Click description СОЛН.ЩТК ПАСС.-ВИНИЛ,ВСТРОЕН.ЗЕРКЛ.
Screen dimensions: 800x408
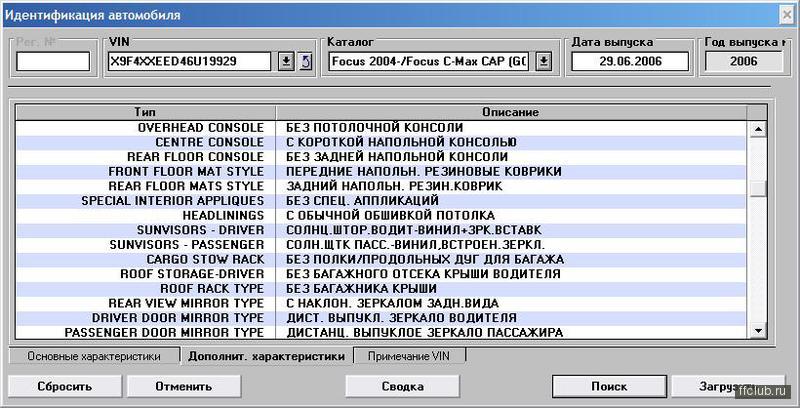coord(415,245)
